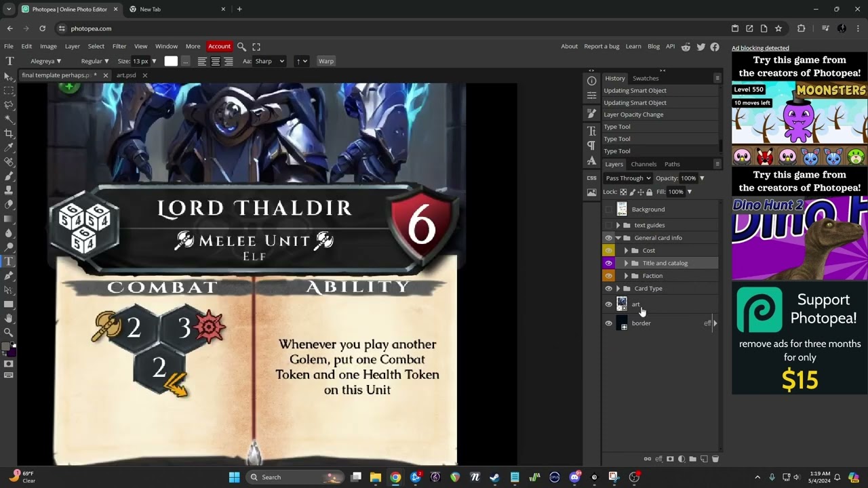This screenshot has width=868, height=488.
Task: Open the Paragraph panel icon
Action: click(x=591, y=146)
